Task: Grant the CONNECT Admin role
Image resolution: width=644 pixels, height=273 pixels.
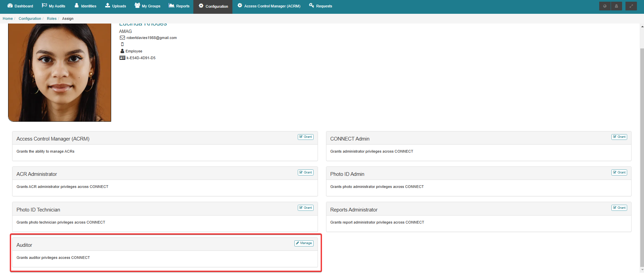Action: pos(619,137)
